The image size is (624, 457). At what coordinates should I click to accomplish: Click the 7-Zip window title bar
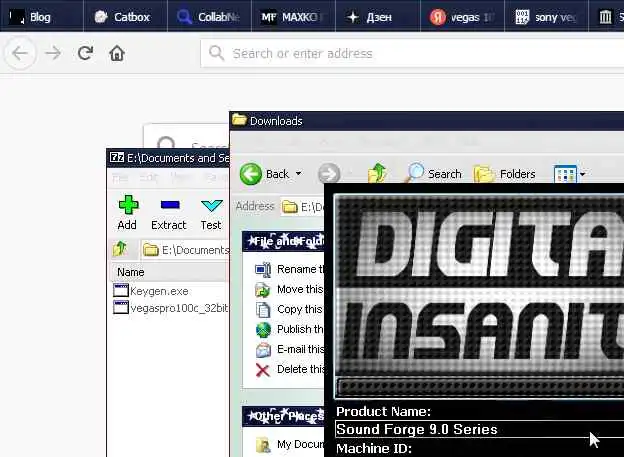pos(168,158)
